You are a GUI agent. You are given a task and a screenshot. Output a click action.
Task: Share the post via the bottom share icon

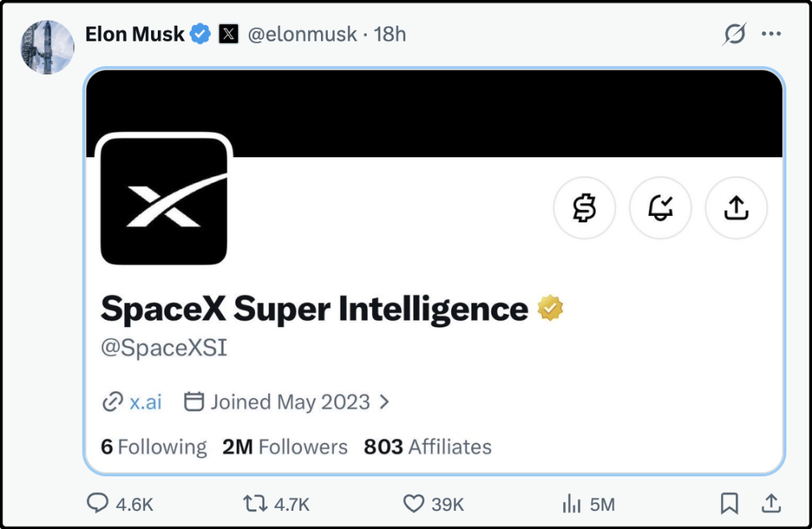(771, 503)
